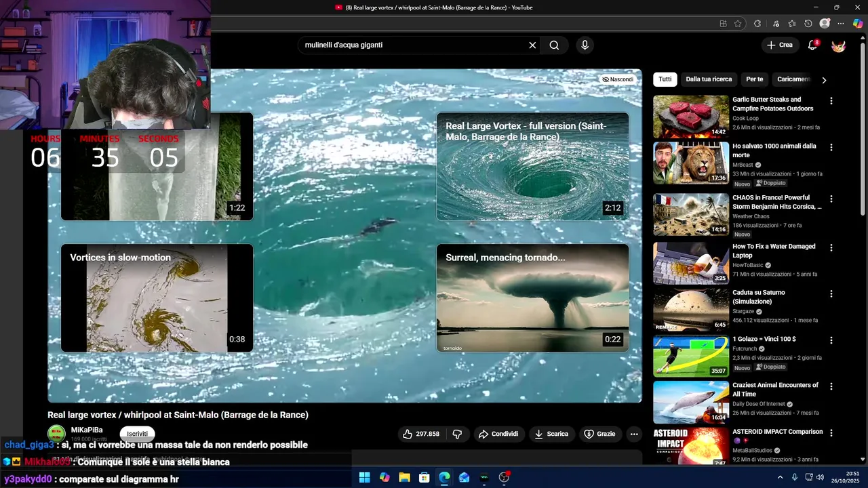
Task: Open end-screen video Surreal, menacing tornado
Action: tap(532, 298)
